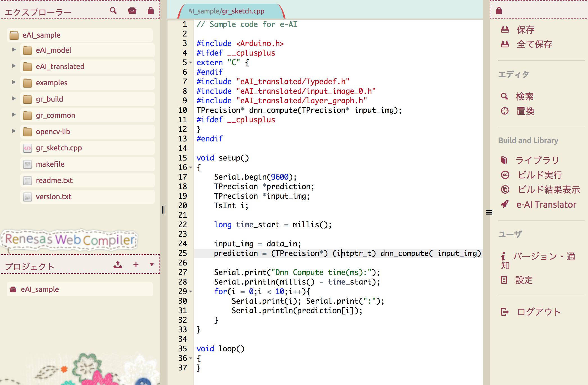Run build with ビルド実行
588x385 pixels.
[x=539, y=175]
